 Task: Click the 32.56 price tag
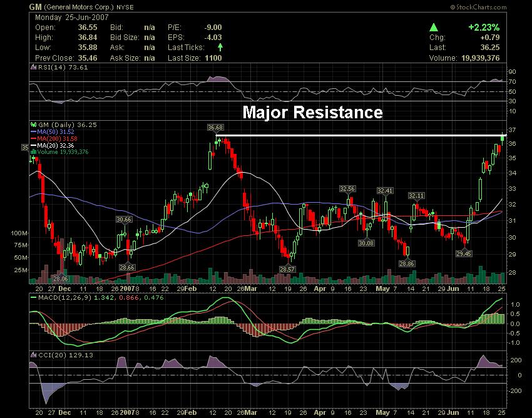[x=347, y=189]
